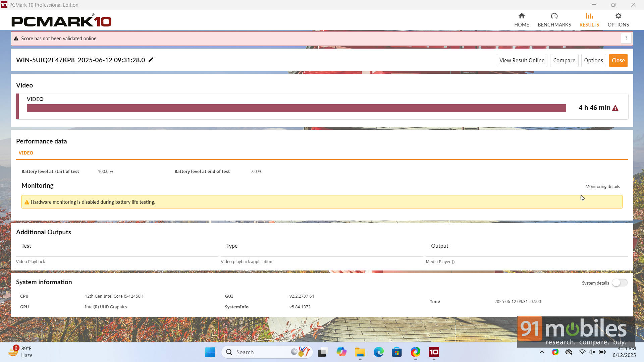Open the weather widget showing 89°F Haze

click(21, 352)
